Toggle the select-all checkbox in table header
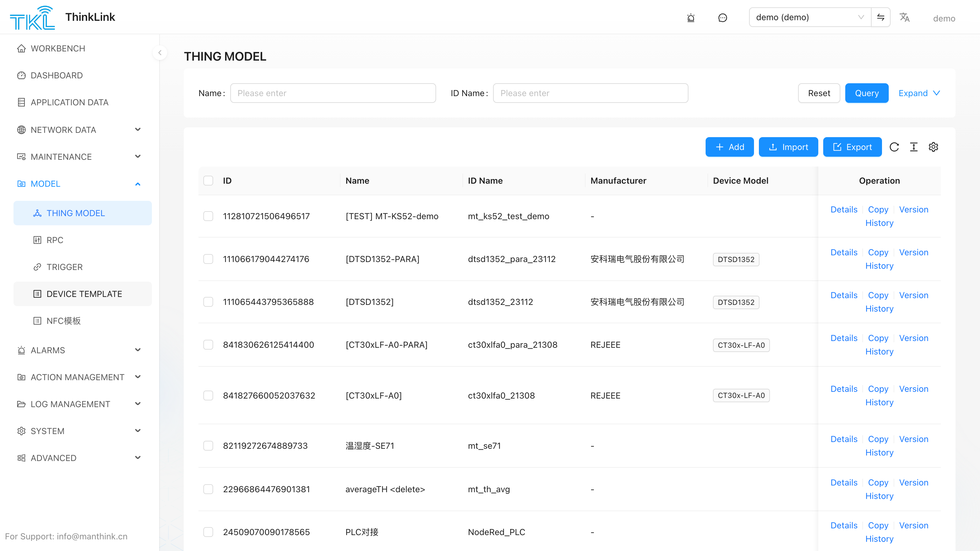The image size is (980, 551). click(x=208, y=181)
